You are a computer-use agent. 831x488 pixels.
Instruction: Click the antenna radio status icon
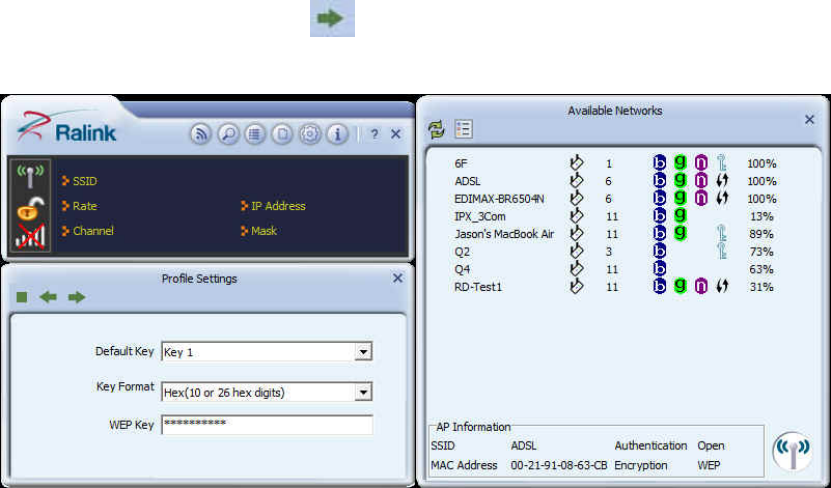tap(30, 176)
